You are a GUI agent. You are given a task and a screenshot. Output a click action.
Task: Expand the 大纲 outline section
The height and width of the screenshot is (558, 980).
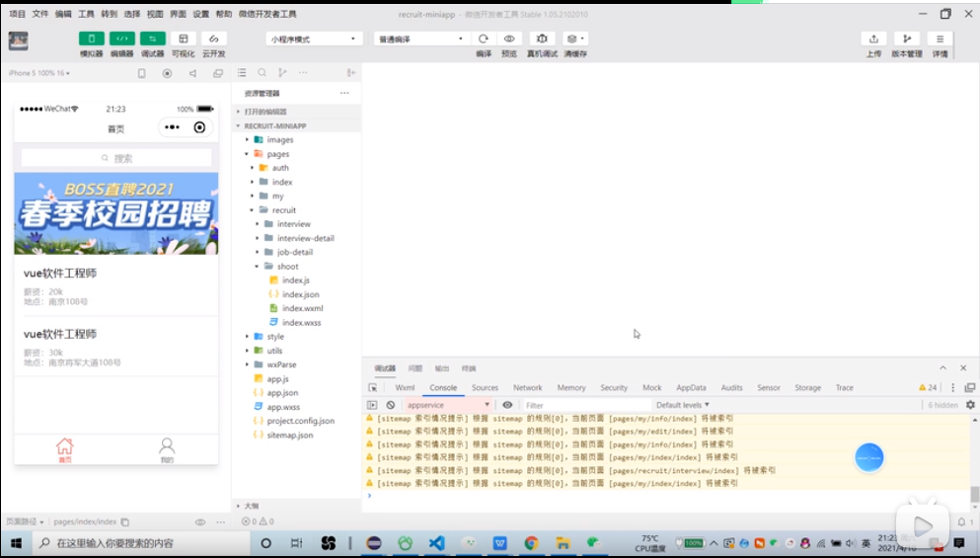pos(296,506)
